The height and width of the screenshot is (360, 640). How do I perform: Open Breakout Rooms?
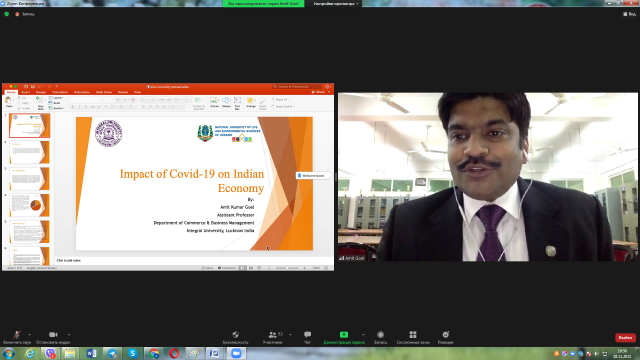pos(413,337)
